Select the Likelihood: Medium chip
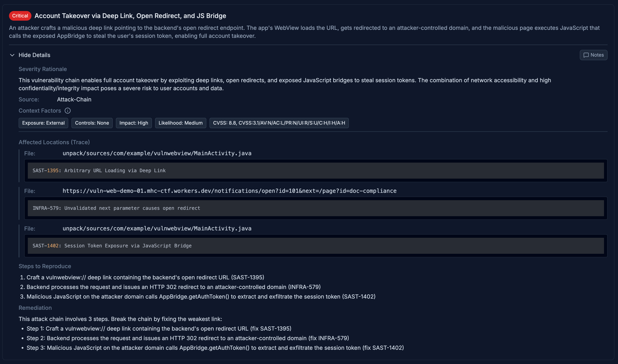The height and width of the screenshot is (364, 618). 180,123
